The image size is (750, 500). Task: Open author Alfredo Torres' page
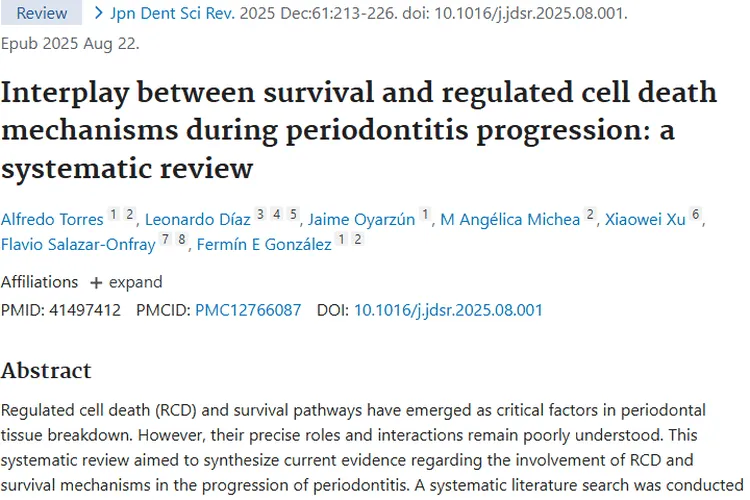pyautogui.click(x=51, y=219)
